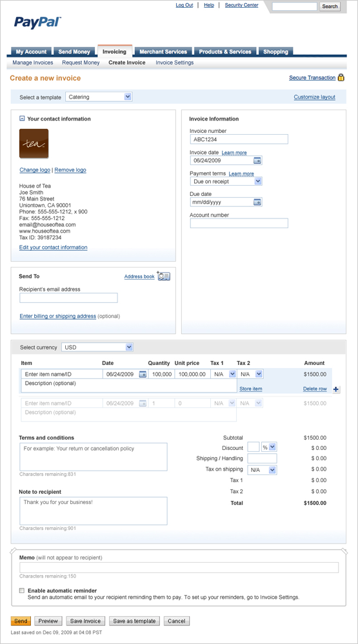
Task: Click the Terms and conditions text area
Action: pyautogui.click(x=94, y=456)
